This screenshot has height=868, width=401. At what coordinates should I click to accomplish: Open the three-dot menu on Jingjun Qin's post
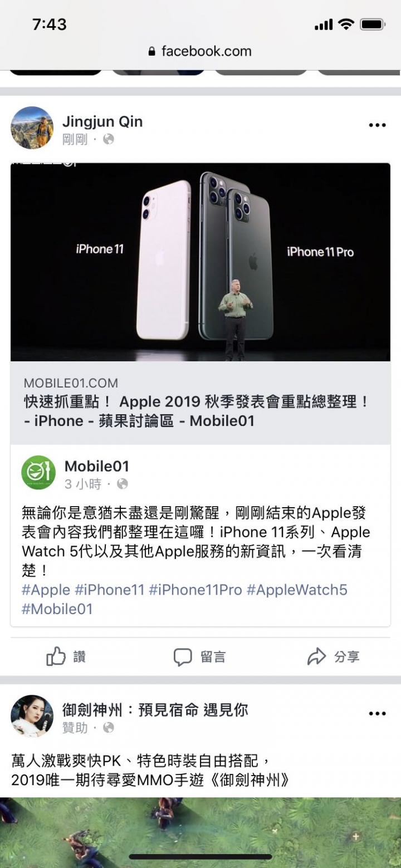coord(377,125)
